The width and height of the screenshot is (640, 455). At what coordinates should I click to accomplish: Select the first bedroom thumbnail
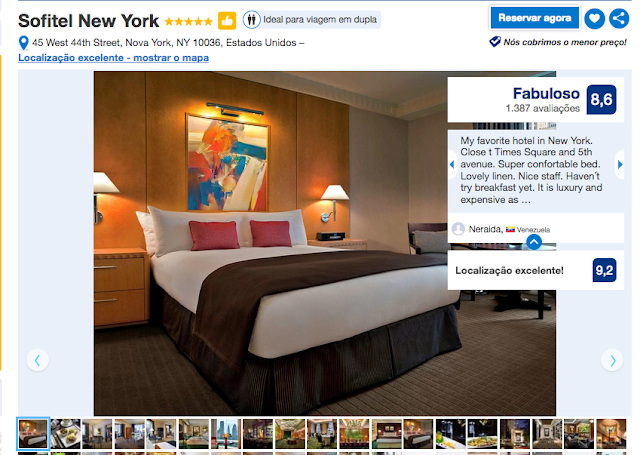33,433
